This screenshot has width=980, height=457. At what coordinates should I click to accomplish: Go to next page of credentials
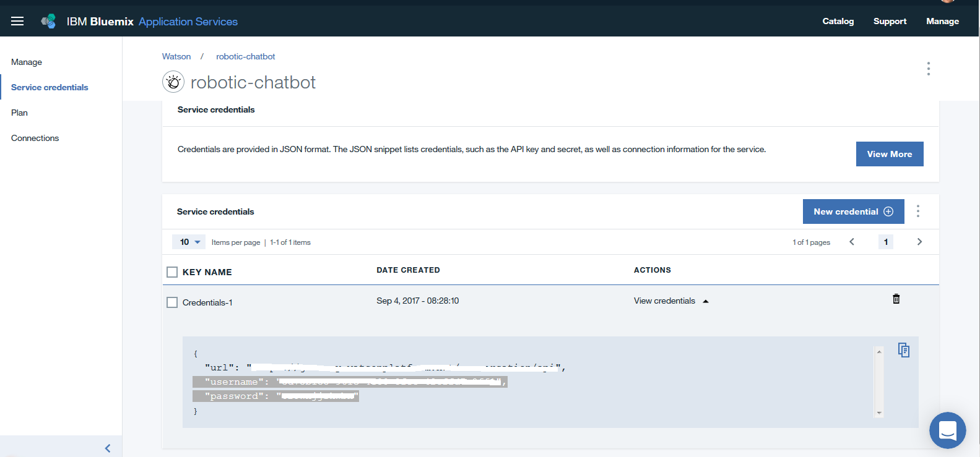point(919,242)
